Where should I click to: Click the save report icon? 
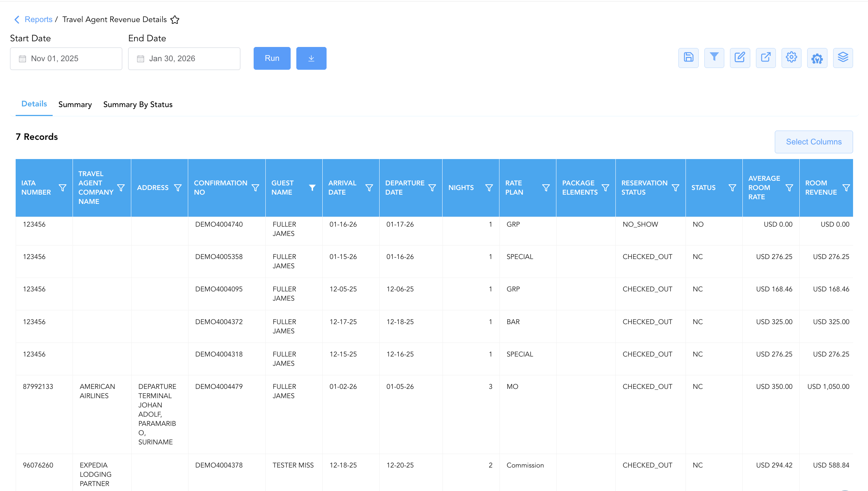click(688, 58)
